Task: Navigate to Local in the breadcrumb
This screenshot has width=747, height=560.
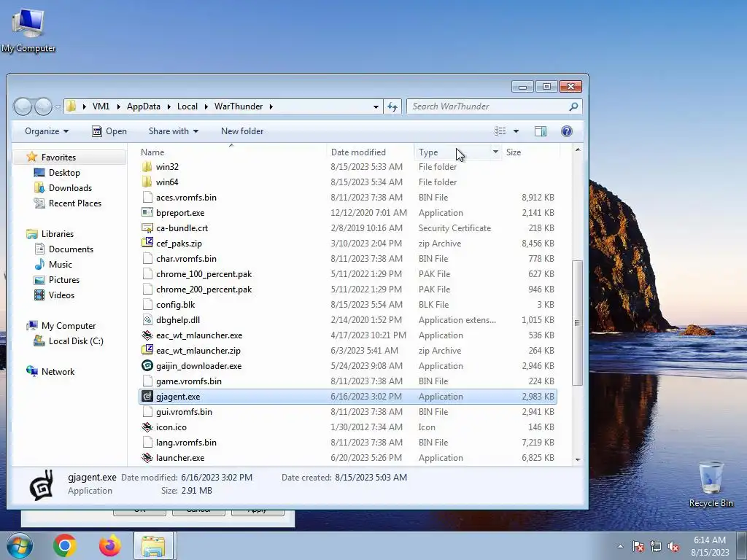Action: click(187, 106)
